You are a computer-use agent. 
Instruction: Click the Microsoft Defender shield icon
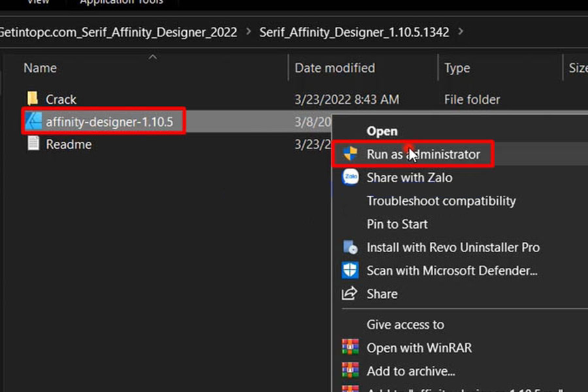coord(351,270)
